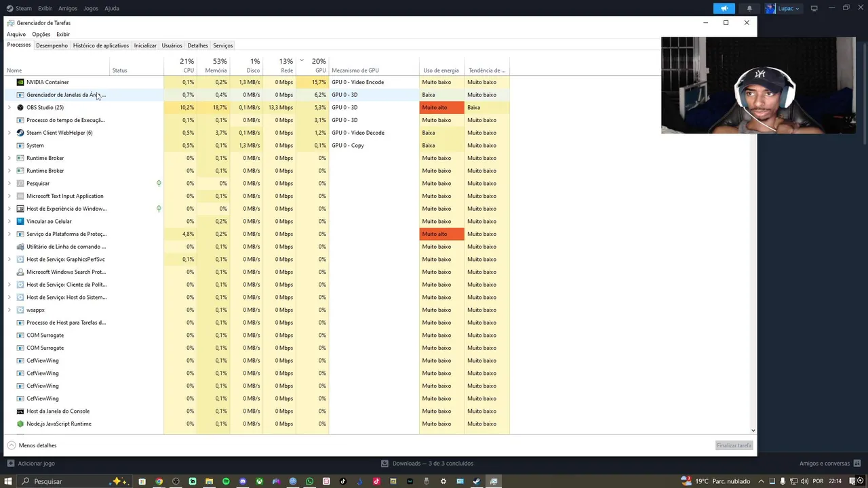Click the Node.js JavaScript Runtime icon
Image resolution: width=868 pixels, height=488 pixels.
(x=20, y=424)
